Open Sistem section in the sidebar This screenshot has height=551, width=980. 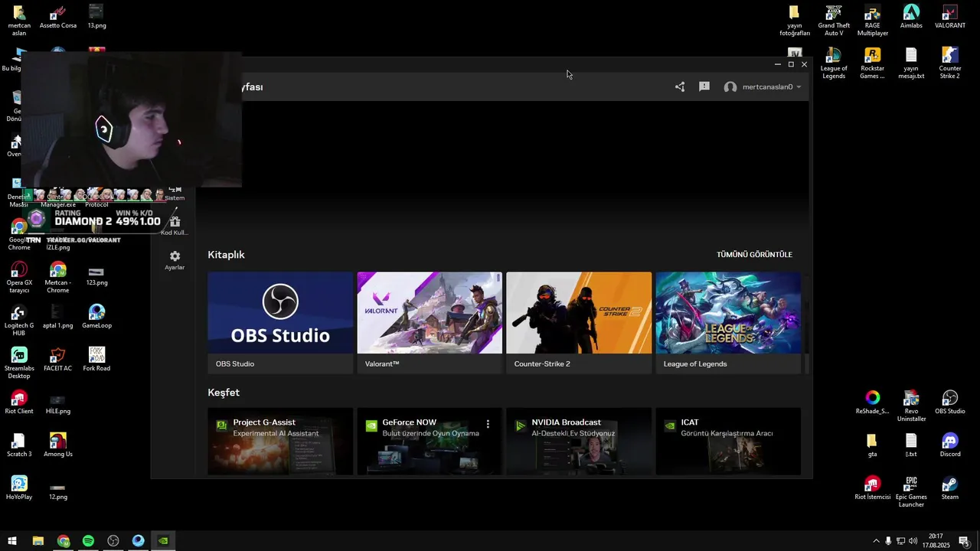click(x=175, y=193)
